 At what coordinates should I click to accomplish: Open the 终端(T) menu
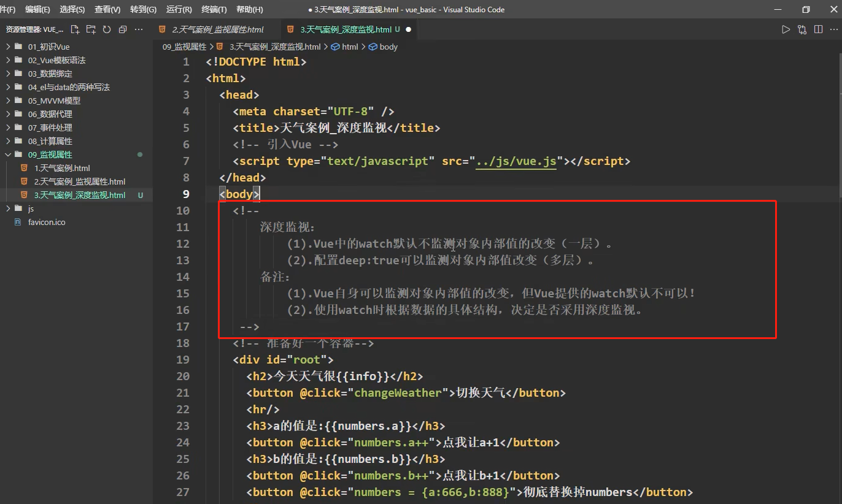(214, 10)
